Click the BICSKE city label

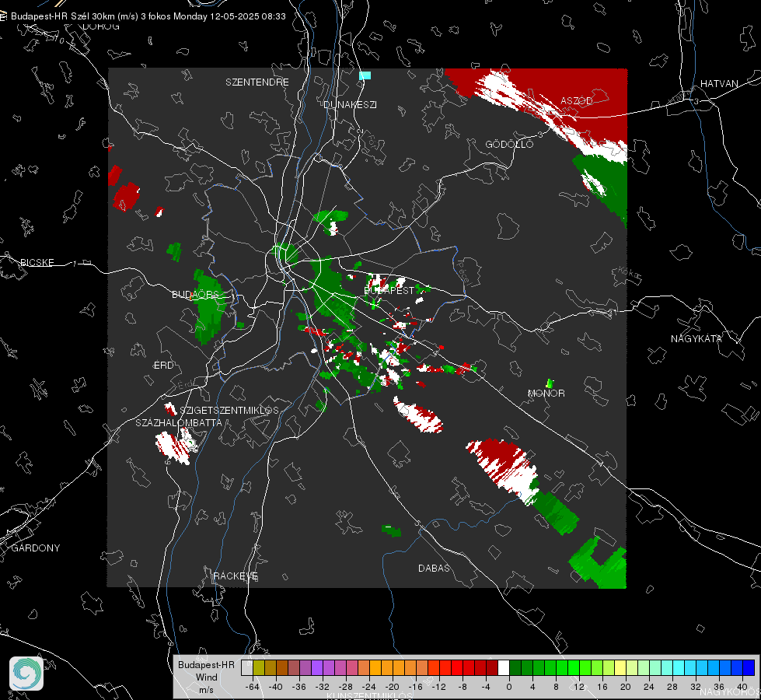[x=37, y=262]
